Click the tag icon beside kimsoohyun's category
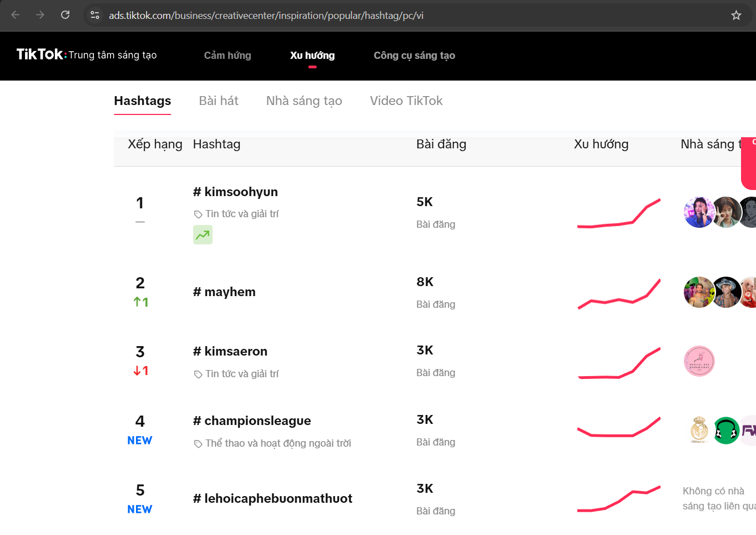Viewport: 756px width, 535px height. (198, 214)
